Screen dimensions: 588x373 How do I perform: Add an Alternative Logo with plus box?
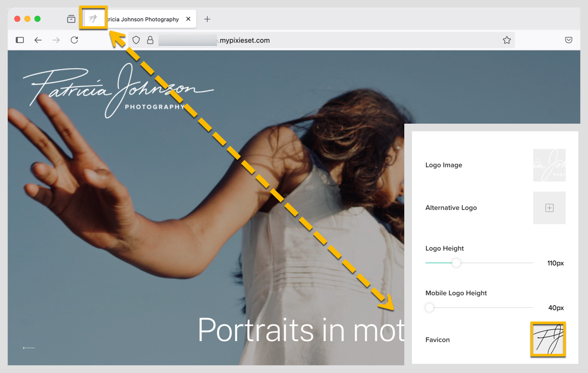click(549, 207)
